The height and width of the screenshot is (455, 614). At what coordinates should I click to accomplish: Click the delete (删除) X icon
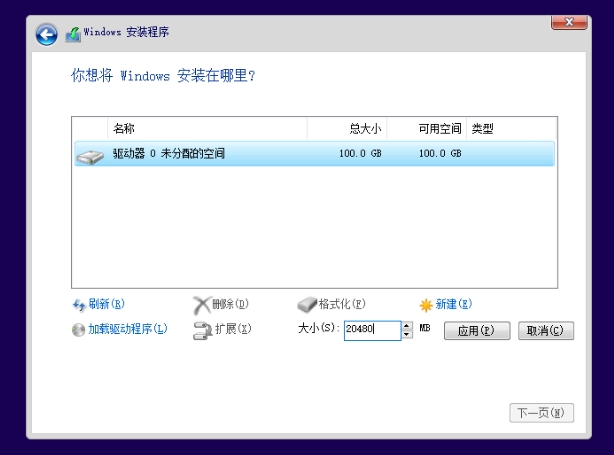[201, 305]
